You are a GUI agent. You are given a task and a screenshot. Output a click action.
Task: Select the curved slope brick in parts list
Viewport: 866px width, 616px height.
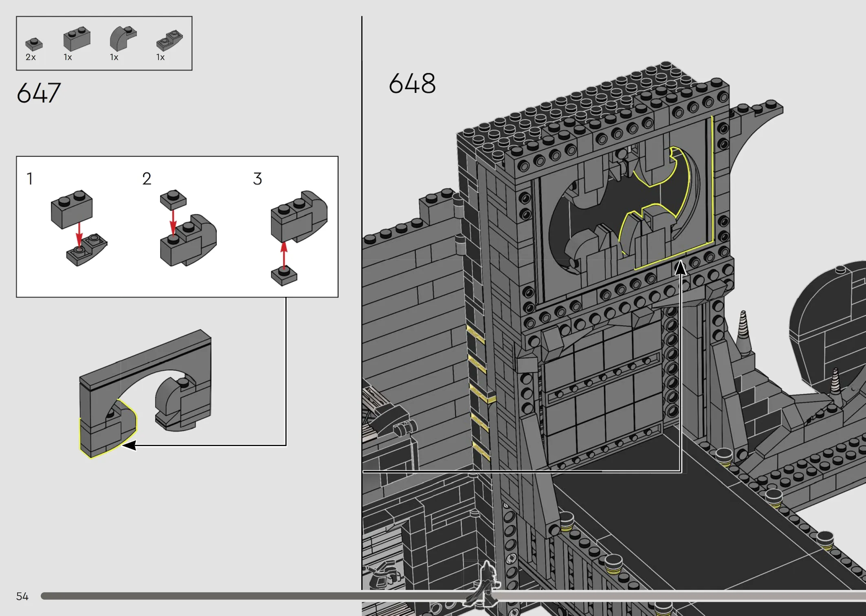pos(123,38)
